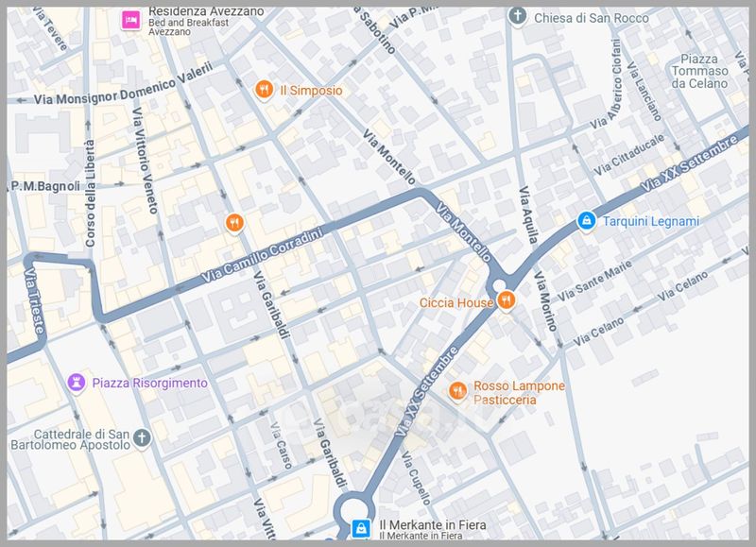
Task: Click the Il Simposio label text
Action: [311, 91]
